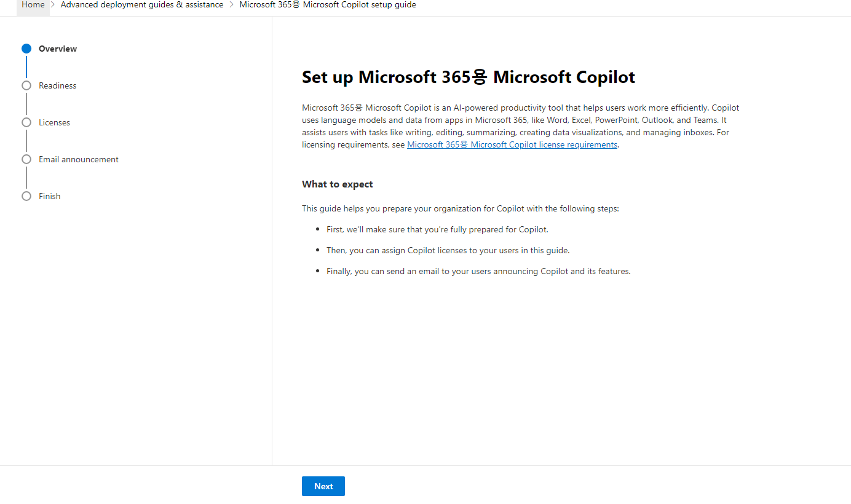Click the Licenses step circle
The image size is (851, 504).
[26, 122]
